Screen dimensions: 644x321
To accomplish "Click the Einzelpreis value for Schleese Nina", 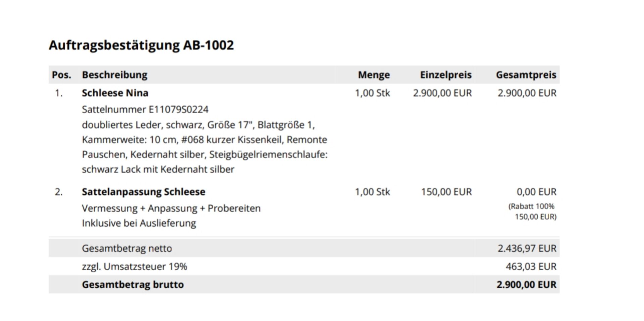I will 442,93.
